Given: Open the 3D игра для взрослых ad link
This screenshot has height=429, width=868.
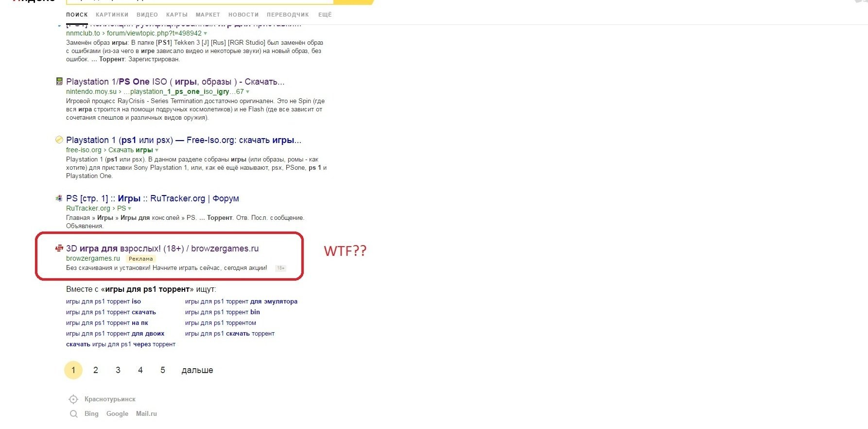Looking at the screenshot, I should [x=162, y=249].
